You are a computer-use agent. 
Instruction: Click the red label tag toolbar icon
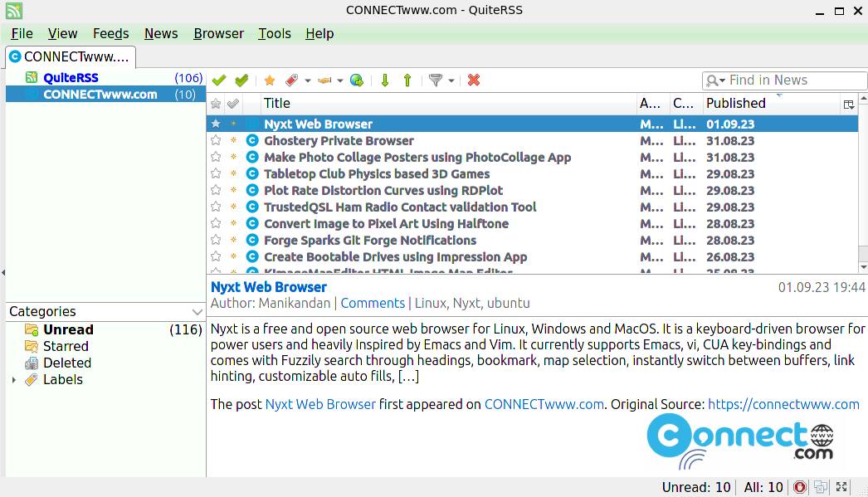coord(292,80)
